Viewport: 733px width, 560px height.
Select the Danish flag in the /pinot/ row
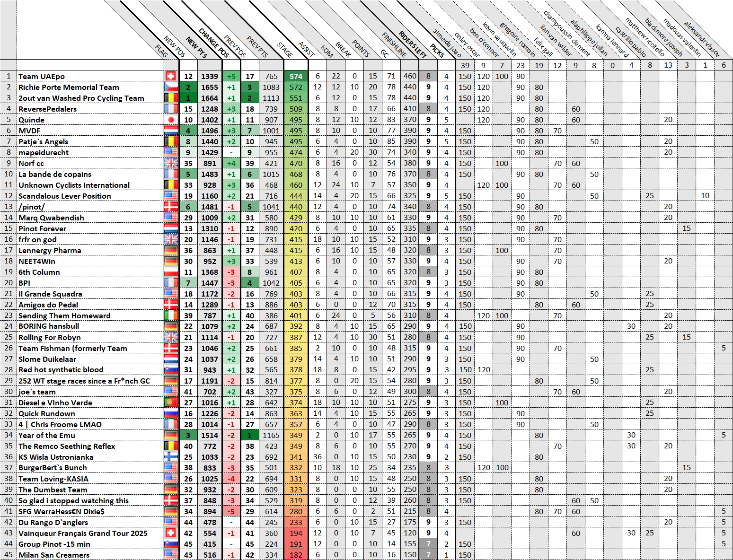point(171,207)
